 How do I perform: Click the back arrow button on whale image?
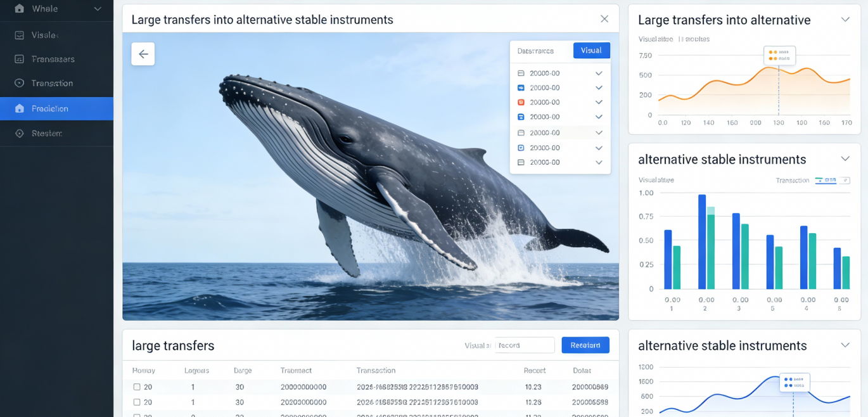(x=143, y=54)
